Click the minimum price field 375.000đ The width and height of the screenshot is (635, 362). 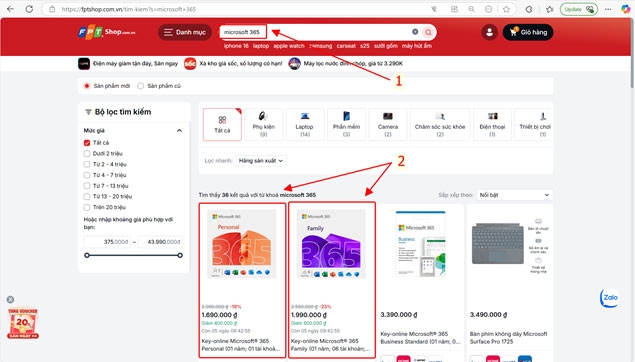tap(107, 242)
